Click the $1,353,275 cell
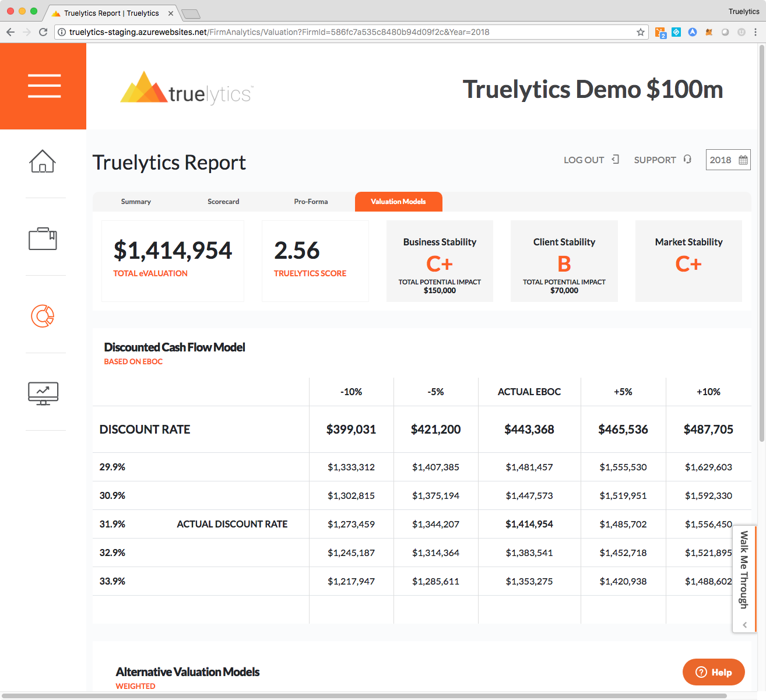Image resolution: width=766 pixels, height=700 pixels. click(x=529, y=581)
